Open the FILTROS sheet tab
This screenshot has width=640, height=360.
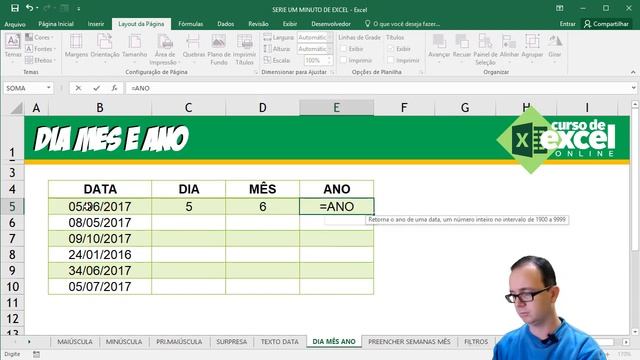point(476,341)
